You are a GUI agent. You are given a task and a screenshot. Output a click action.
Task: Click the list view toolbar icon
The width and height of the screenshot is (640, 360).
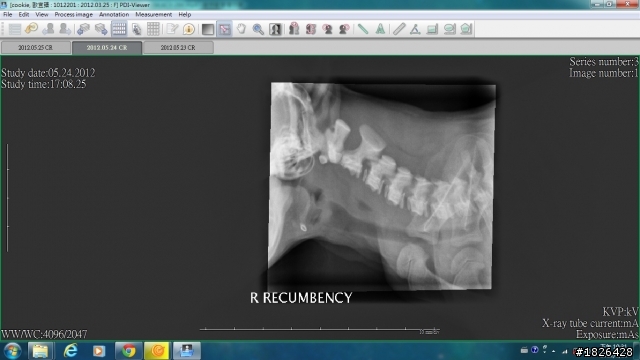click(x=15, y=29)
